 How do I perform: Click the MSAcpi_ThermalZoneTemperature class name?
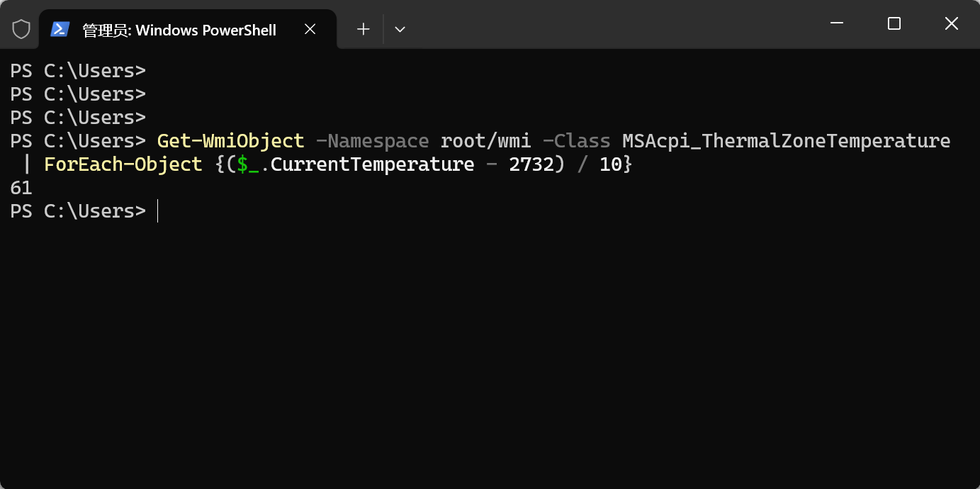pyautogui.click(x=786, y=141)
